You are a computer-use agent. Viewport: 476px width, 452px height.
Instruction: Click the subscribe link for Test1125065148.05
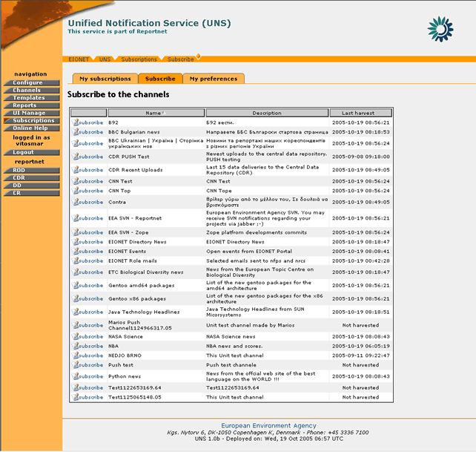(x=90, y=397)
